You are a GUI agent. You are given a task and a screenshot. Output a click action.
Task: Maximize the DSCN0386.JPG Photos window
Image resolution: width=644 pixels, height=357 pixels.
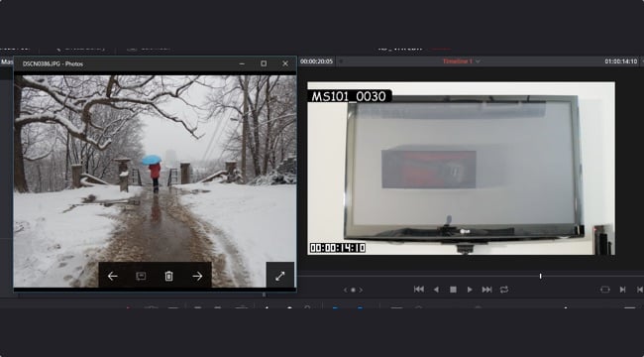point(264,63)
